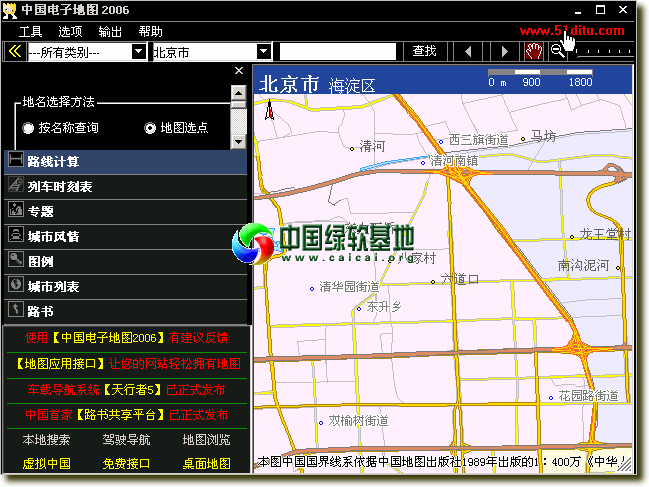Click the 清河南镇 label on map
Image resolution: width=649 pixels, height=487 pixels.
coord(454,161)
